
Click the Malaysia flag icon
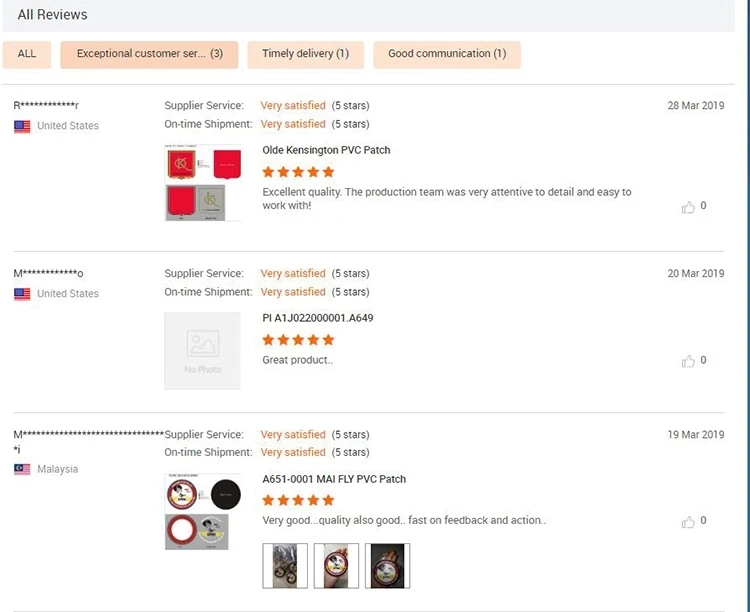[x=22, y=469]
